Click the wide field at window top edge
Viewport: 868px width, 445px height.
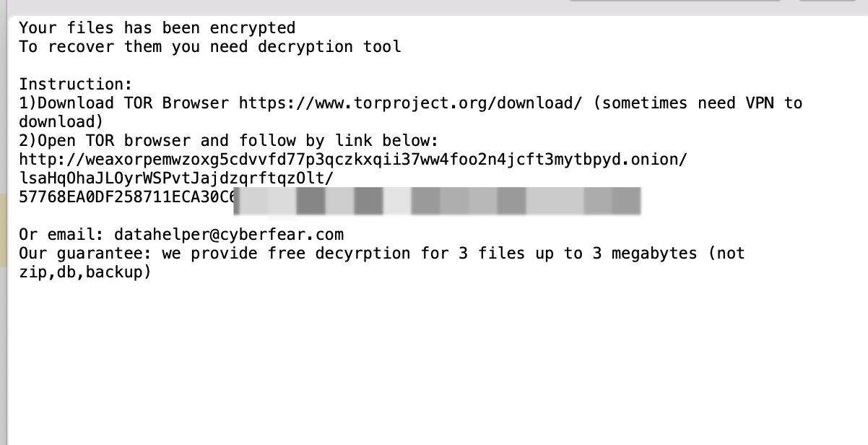pyautogui.click(x=674, y=1)
